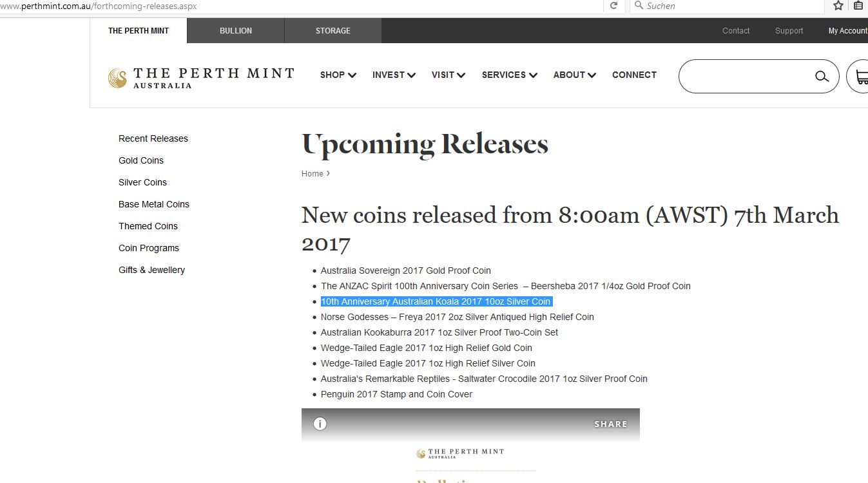868x483 pixels.
Task: Click Wedge-Tailed Eagle High Relief Gold Coin
Action: click(427, 348)
